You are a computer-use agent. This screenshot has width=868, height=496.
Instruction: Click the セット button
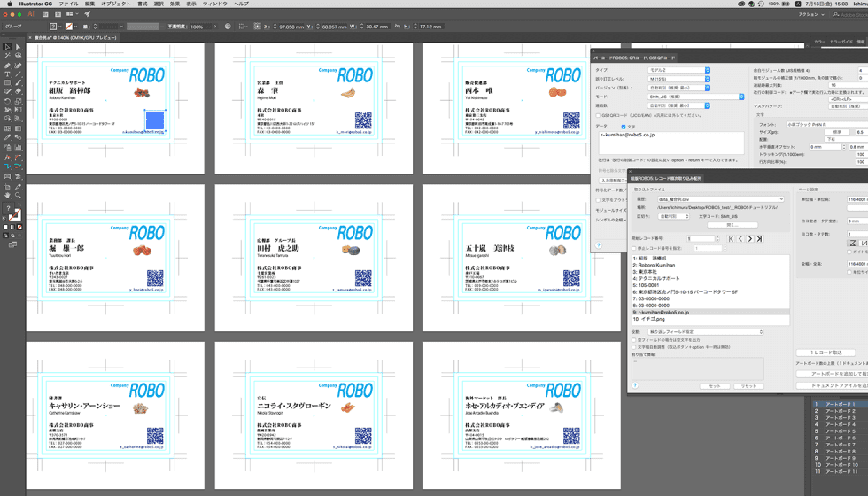point(715,386)
